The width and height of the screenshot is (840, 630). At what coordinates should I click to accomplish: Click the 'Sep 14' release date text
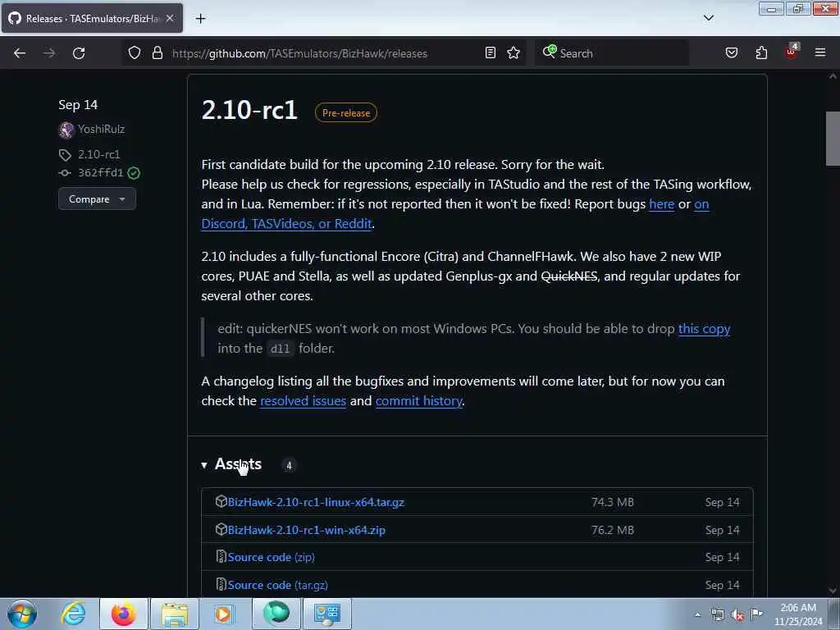click(x=78, y=104)
